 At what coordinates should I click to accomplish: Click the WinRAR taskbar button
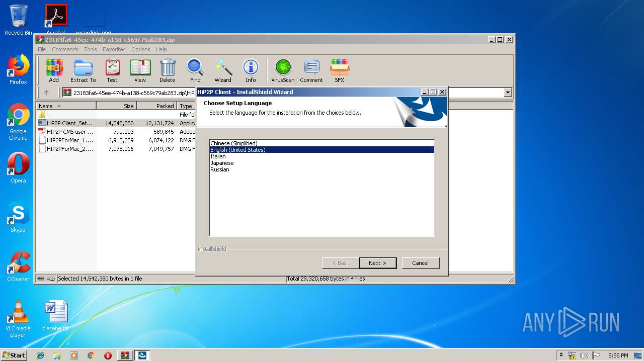tap(125, 355)
